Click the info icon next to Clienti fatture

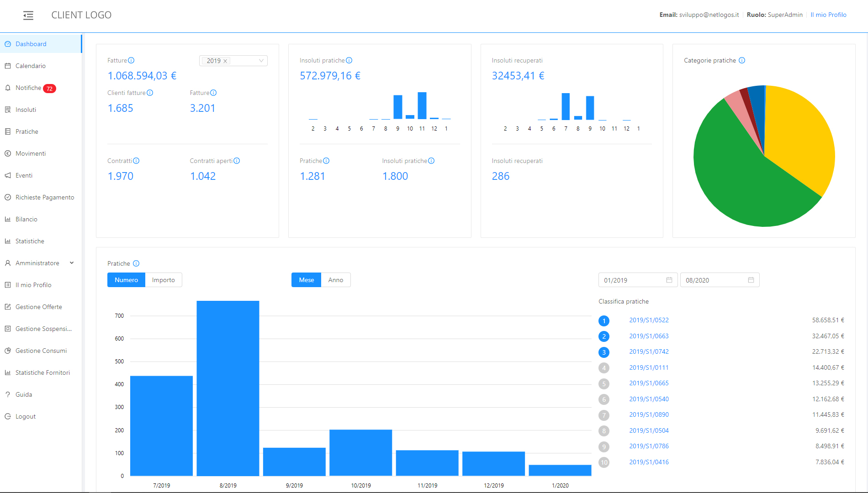150,93
